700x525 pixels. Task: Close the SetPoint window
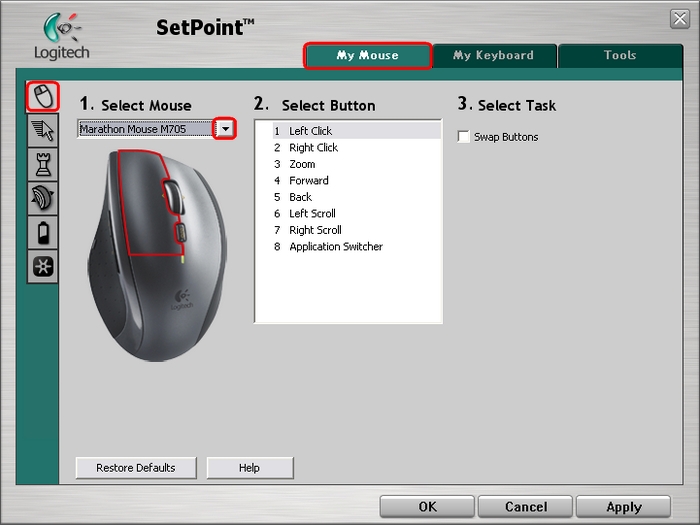point(680,19)
